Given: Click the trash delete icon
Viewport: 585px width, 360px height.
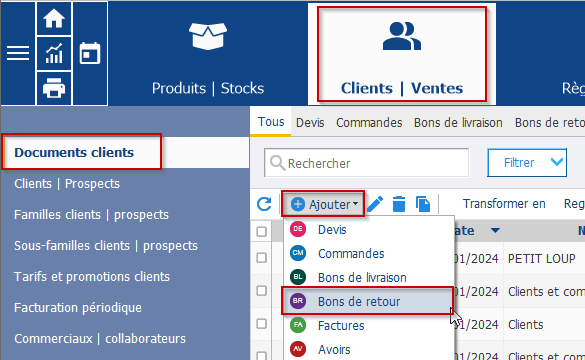Looking at the screenshot, I should tap(399, 204).
